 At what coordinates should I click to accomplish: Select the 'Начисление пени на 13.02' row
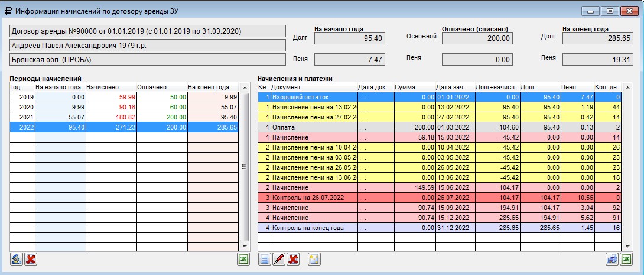(440, 107)
